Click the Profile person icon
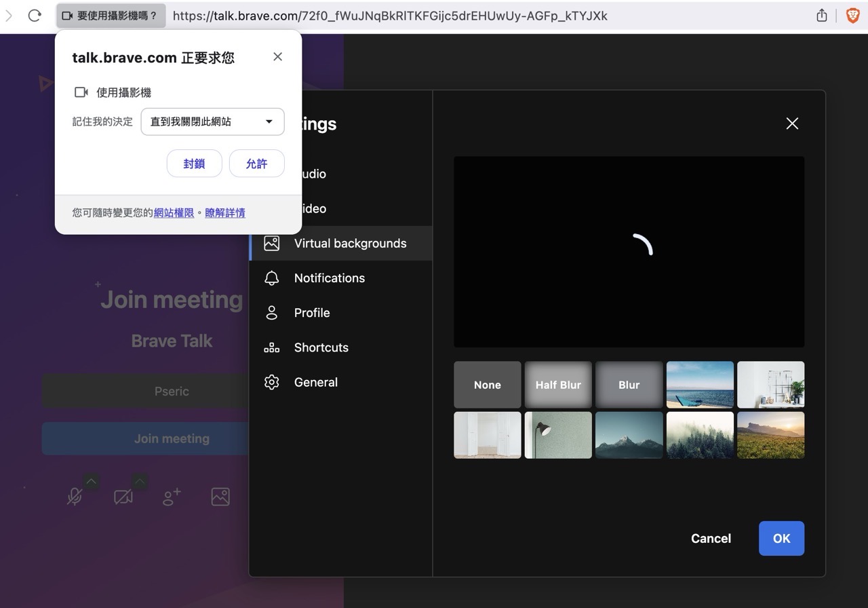Screen dimensions: 868x608 pyautogui.click(x=272, y=313)
